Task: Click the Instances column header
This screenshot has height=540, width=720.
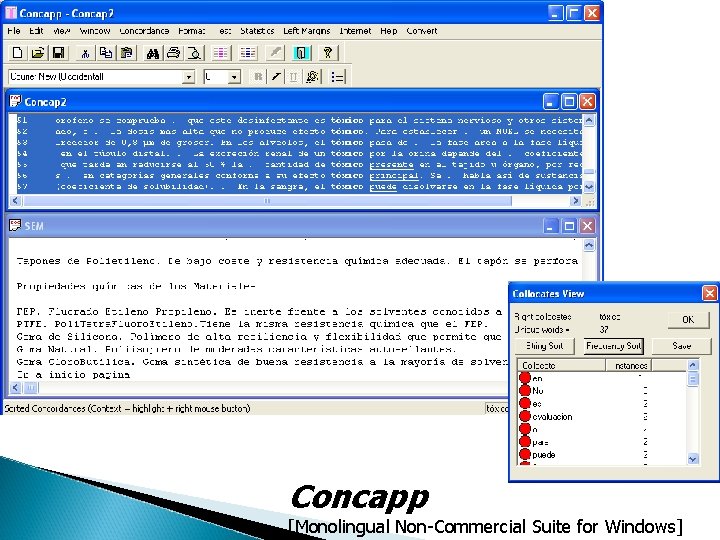Action: pos(628,366)
